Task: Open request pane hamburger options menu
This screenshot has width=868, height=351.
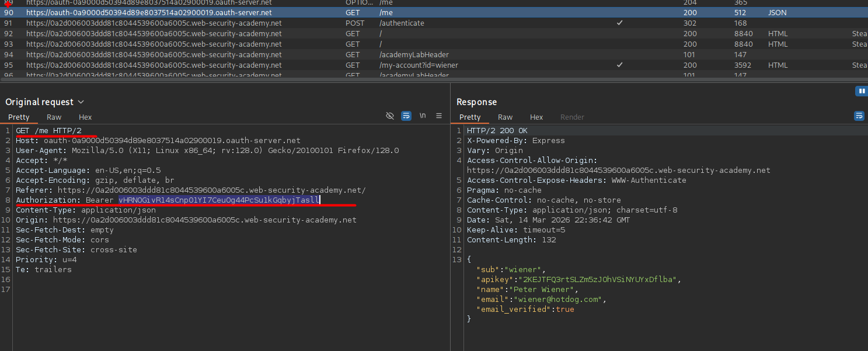Action: 439,116
